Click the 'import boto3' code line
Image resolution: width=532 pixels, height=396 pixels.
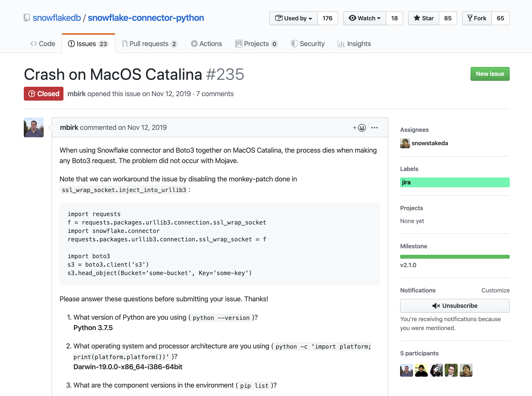(x=89, y=256)
